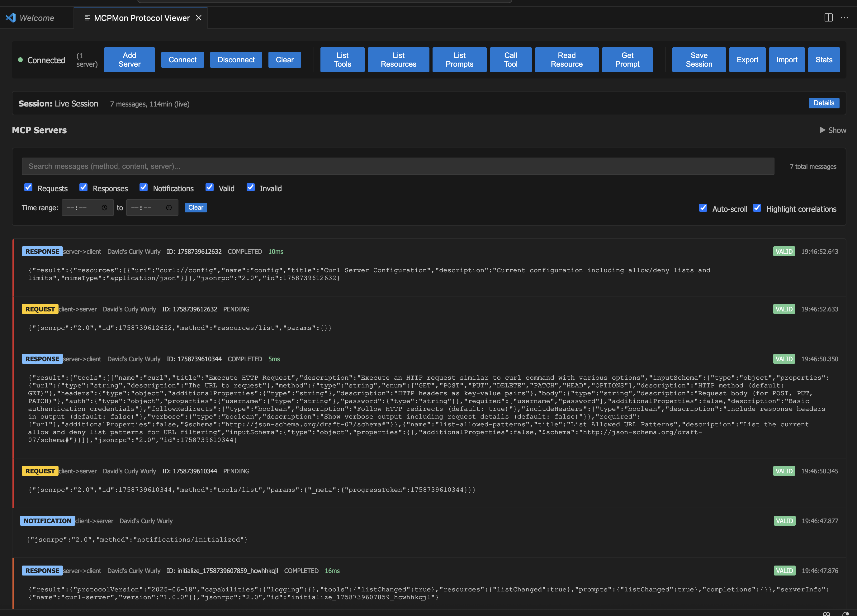Click RESPONSE badge for ID 1758739610344
Screen dimensions: 857x616
[42, 359]
